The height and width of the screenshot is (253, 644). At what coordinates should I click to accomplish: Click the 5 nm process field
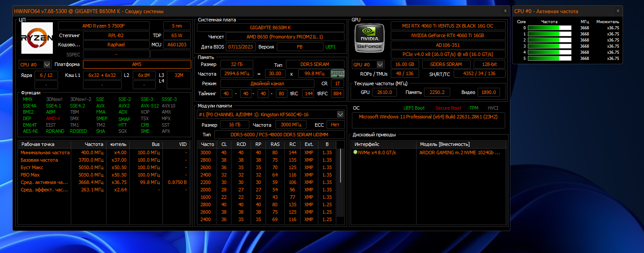177,26
